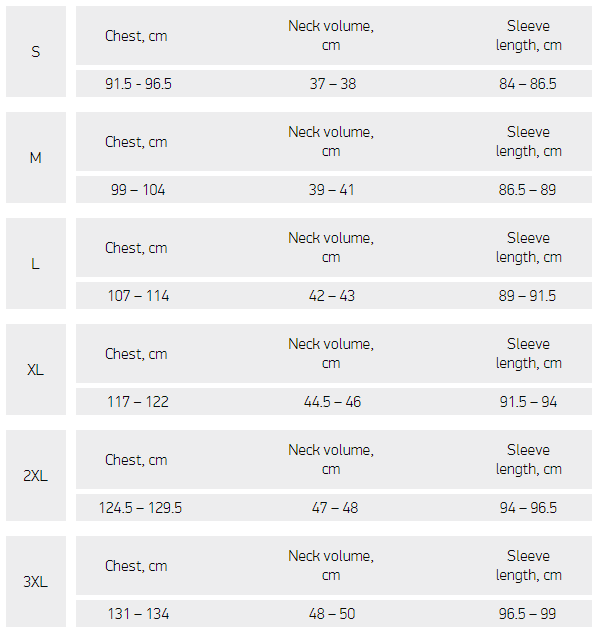Click neck volume value 42 – 43

pyautogui.click(x=332, y=296)
